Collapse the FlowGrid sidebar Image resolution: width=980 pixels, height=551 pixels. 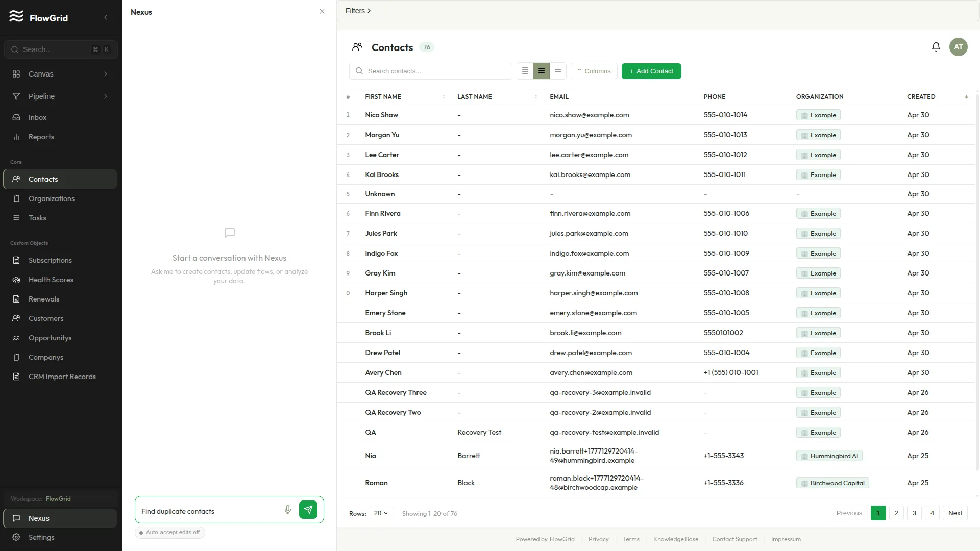[106, 18]
